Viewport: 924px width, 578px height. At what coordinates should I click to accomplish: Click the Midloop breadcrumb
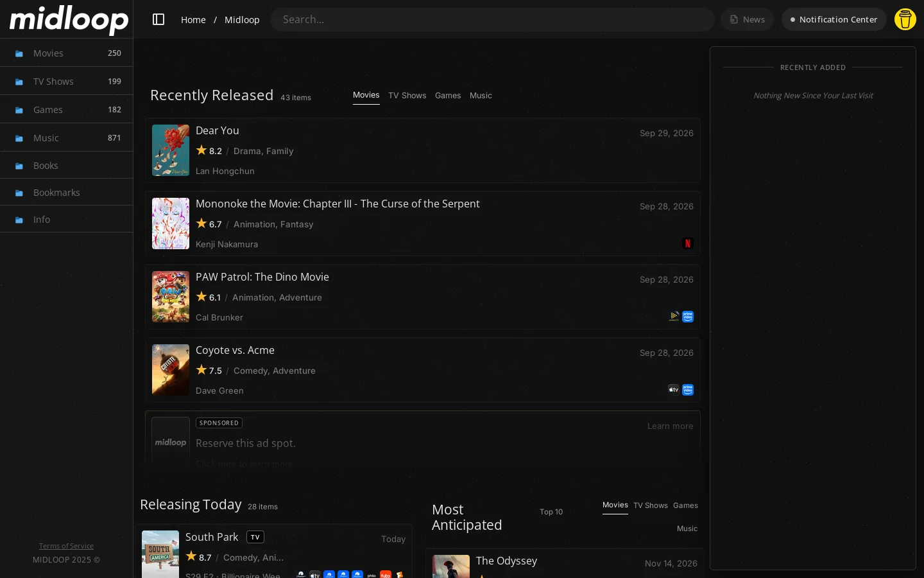(242, 20)
